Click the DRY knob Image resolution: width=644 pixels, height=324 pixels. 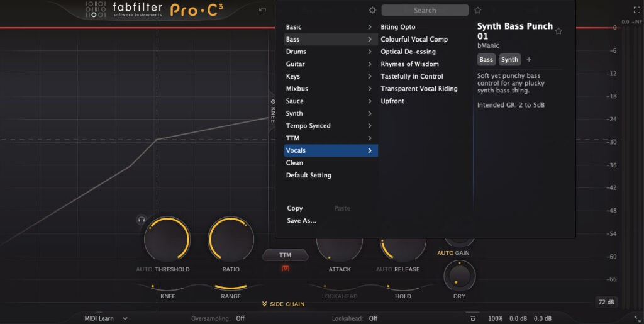click(x=460, y=276)
